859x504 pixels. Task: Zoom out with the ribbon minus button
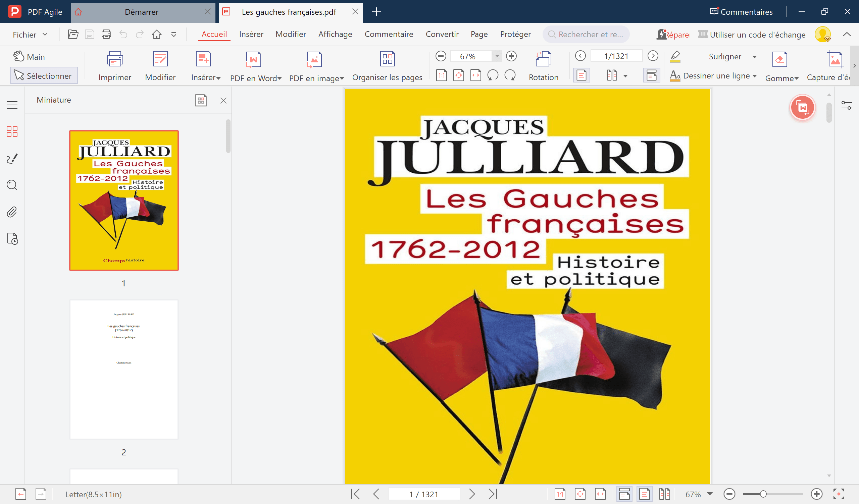(x=441, y=56)
